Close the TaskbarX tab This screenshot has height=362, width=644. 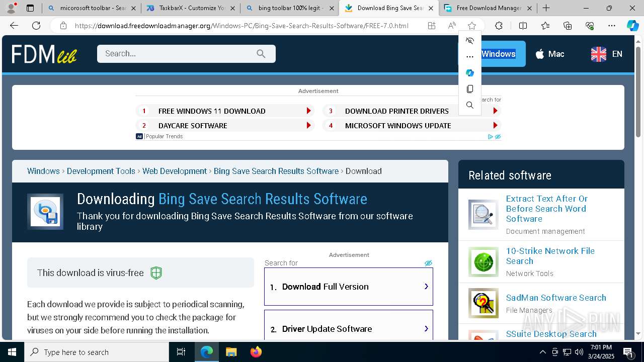232,8
